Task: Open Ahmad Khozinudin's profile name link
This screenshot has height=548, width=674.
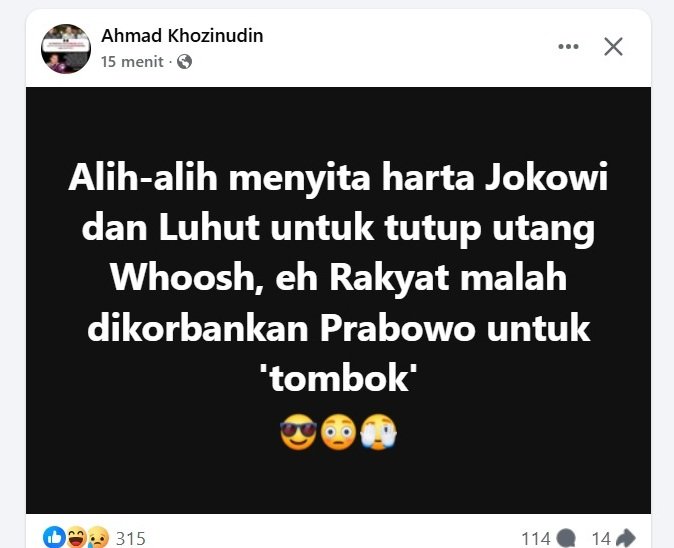Action: [182, 36]
